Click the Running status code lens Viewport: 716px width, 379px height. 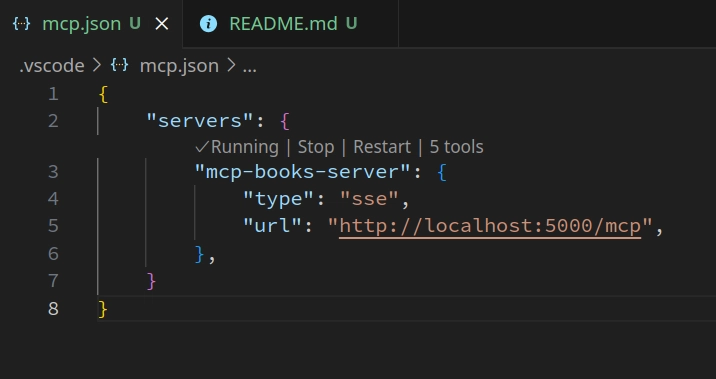(x=237, y=147)
